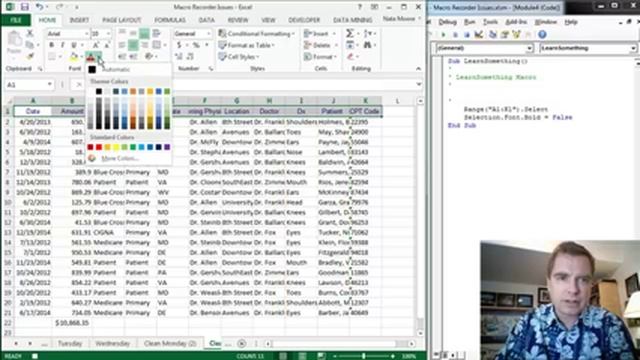640x360 pixels.
Task: Toggle Wrap Text in the Alignment group
Action: [x=156, y=33]
